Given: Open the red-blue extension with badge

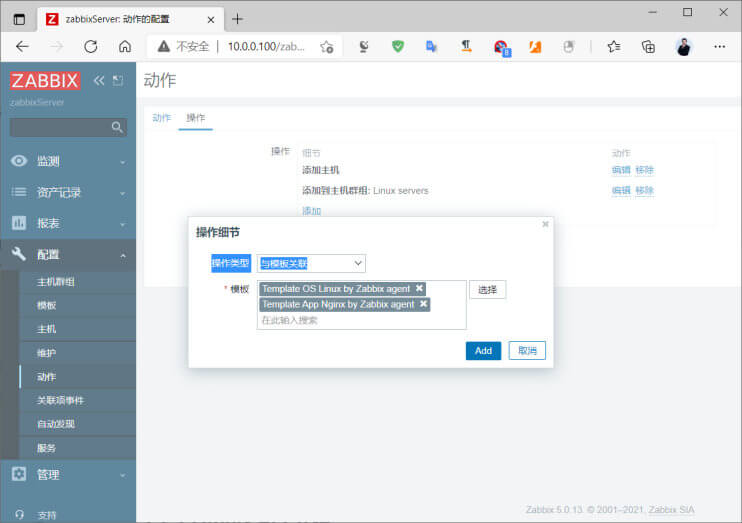Looking at the screenshot, I should click(x=502, y=47).
